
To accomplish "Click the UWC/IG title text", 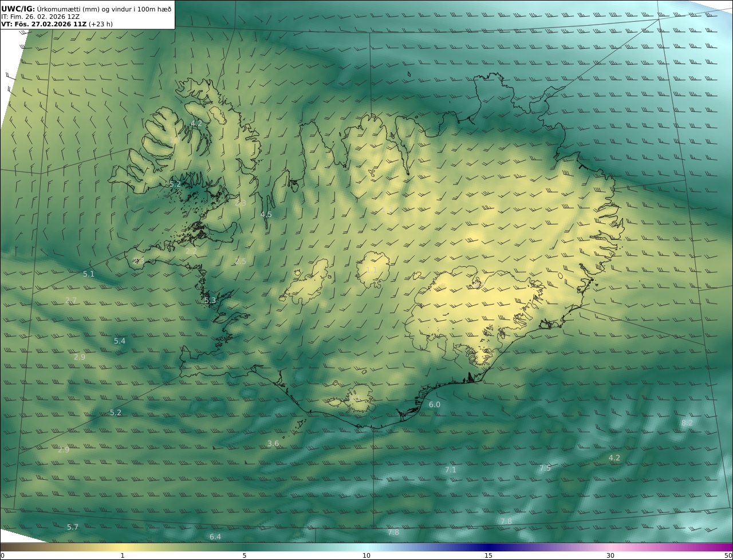I will (18, 9).
